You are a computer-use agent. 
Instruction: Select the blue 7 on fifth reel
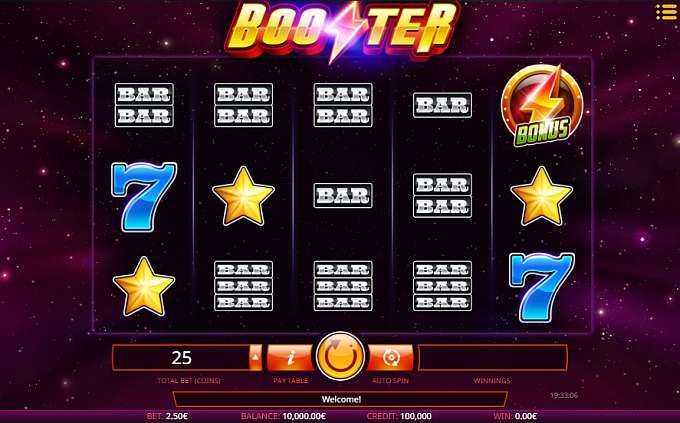(542, 288)
